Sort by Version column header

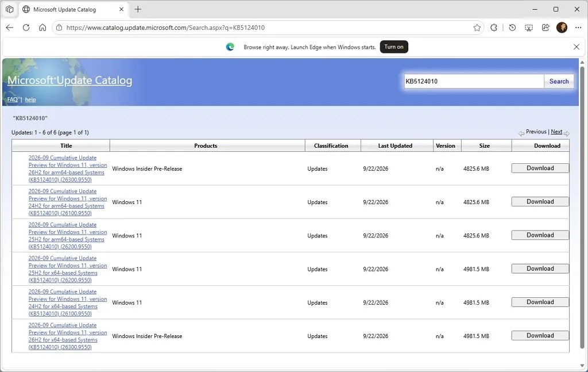pos(447,145)
